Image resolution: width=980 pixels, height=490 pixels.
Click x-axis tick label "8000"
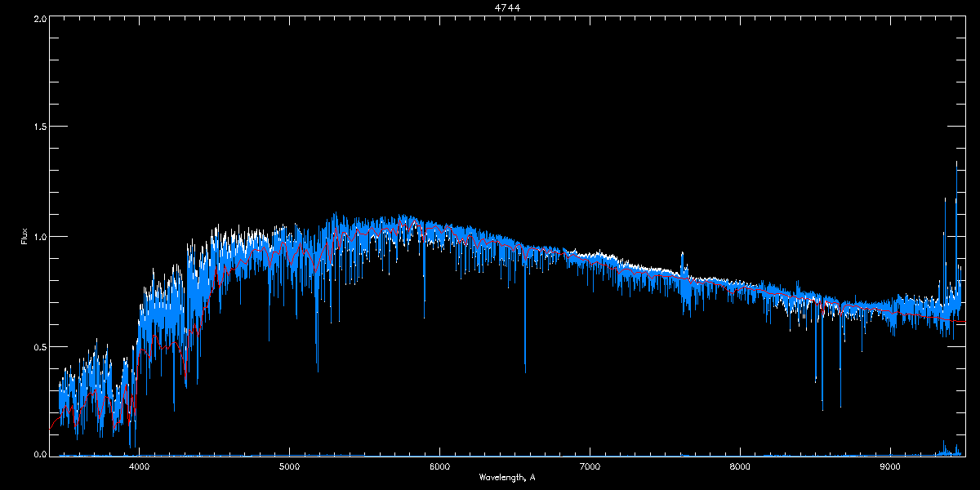pyautogui.click(x=740, y=467)
